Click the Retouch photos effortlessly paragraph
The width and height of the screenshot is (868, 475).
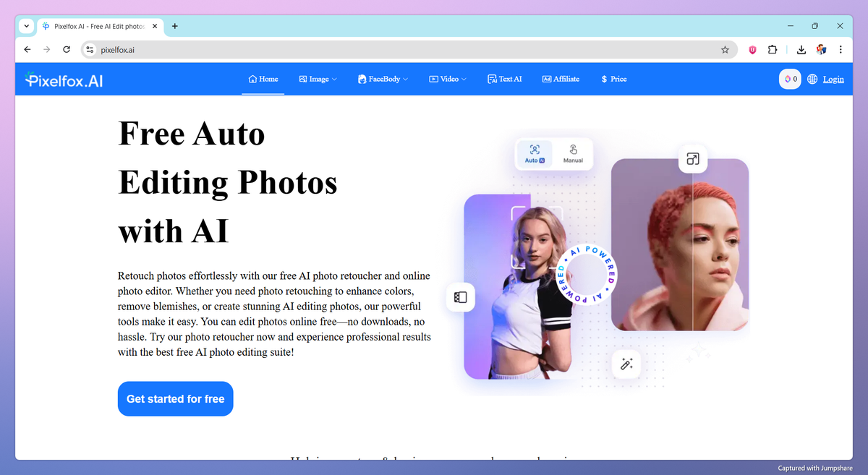click(274, 314)
